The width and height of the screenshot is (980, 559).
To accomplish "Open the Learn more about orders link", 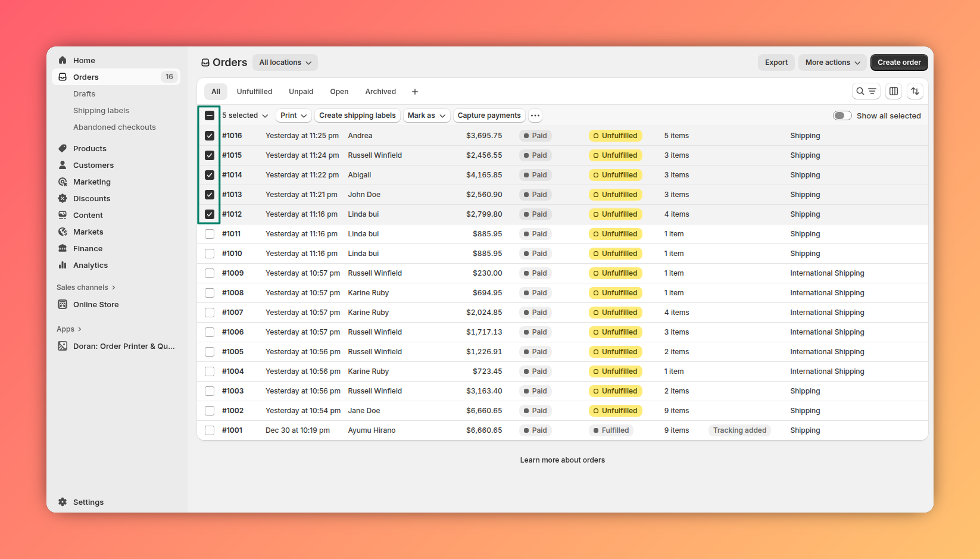I will tap(563, 460).
